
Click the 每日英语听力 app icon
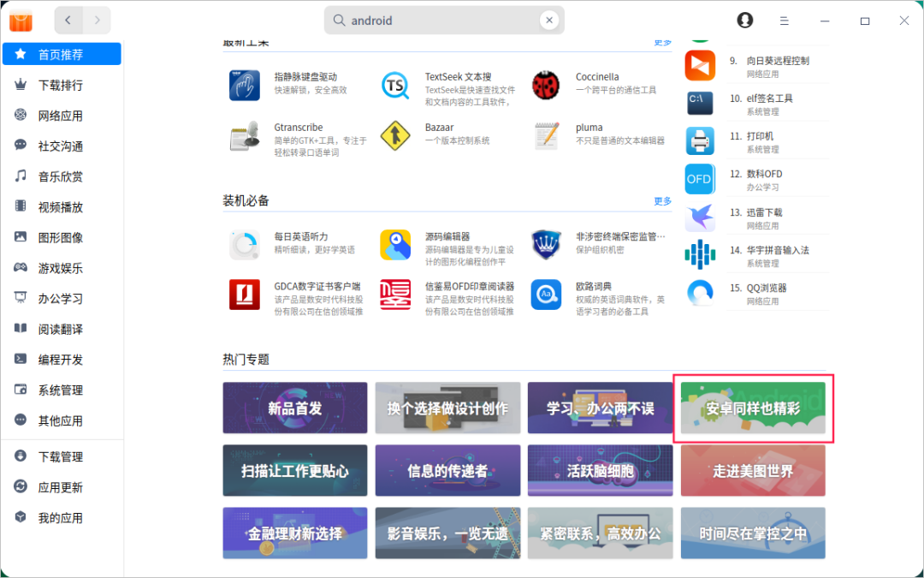pyautogui.click(x=245, y=245)
